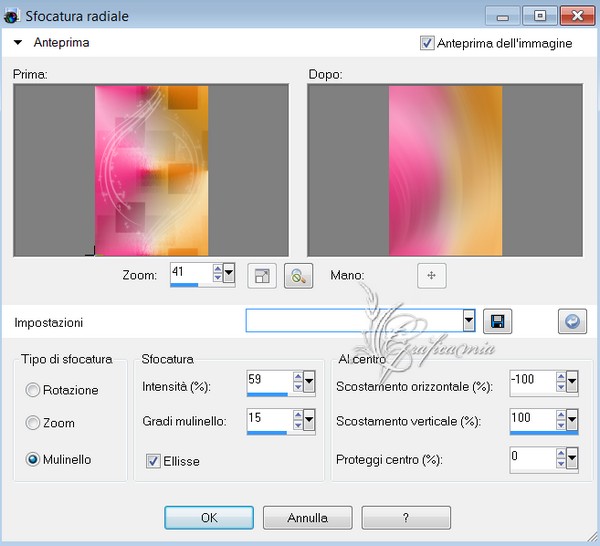The height and width of the screenshot is (546, 600).
Task: Increase Scostamento orizzontale with up arrow
Action: click(561, 377)
